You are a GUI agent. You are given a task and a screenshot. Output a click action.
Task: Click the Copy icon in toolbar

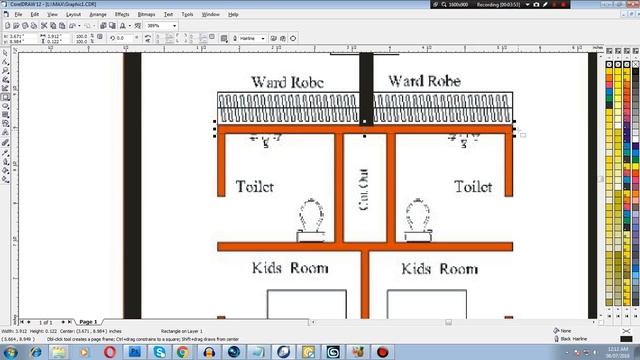[53, 26]
